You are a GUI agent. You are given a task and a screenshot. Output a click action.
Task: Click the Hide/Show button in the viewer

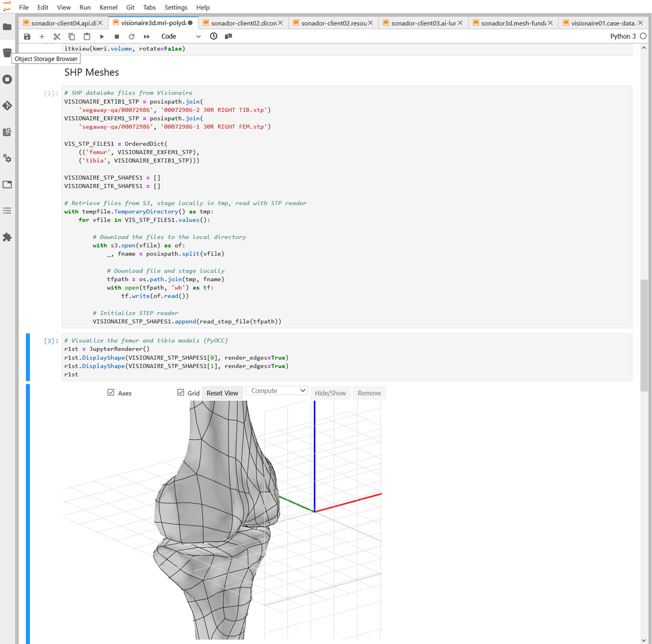330,392
